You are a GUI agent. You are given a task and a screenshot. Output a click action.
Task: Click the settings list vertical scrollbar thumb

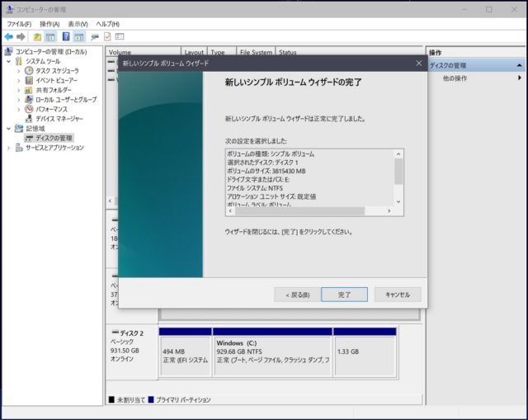[398, 171]
